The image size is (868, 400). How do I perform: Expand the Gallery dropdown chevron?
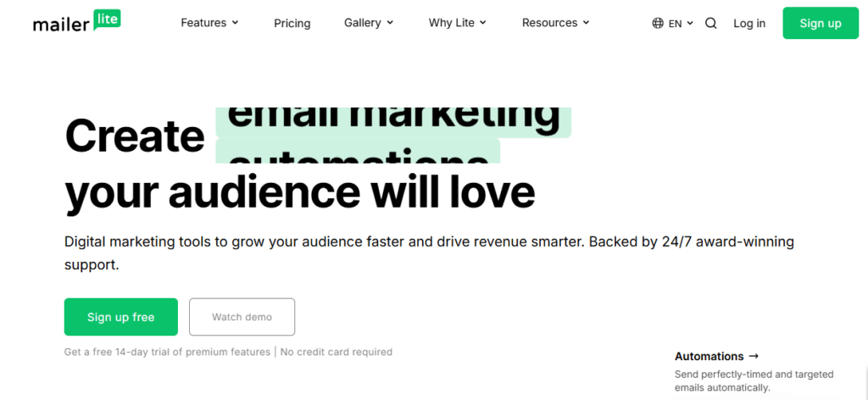pos(390,23)
